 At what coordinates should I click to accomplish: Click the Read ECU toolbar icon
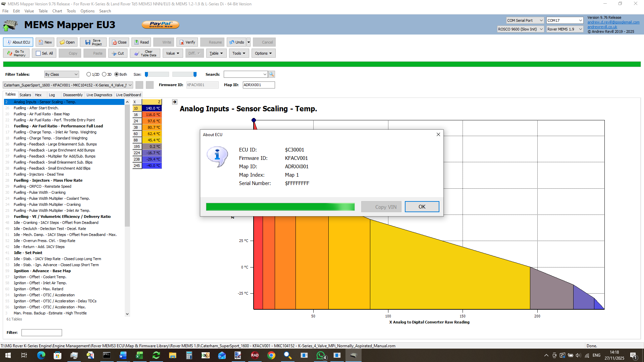point(137,42)
